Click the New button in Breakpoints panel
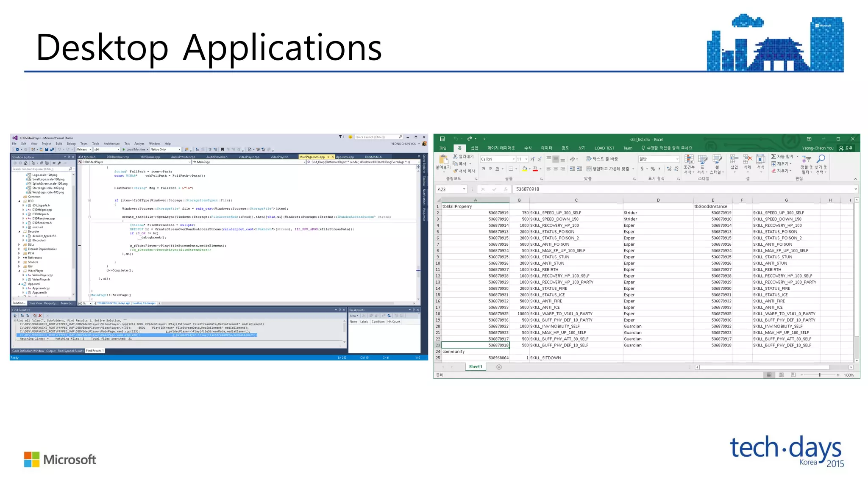Screen dimensions: 868x488 tap(354, 316)
